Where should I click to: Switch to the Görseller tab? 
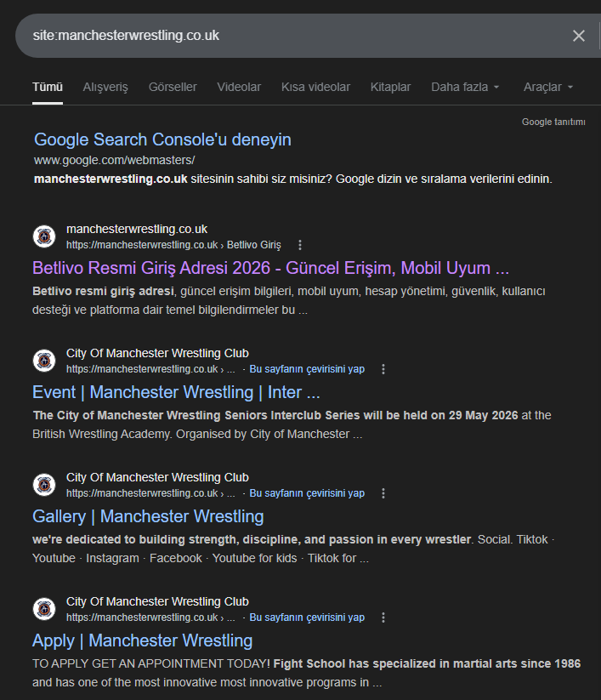(x=173, y=87)
